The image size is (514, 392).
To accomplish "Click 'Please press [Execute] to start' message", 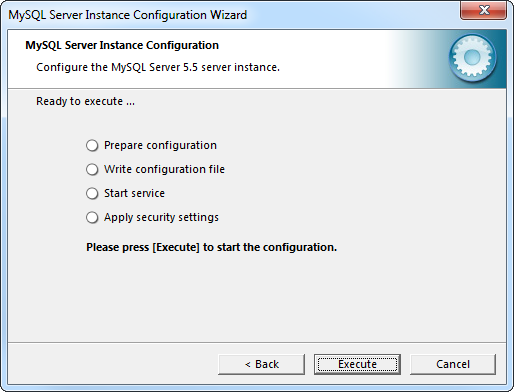I will coord(212,247).
